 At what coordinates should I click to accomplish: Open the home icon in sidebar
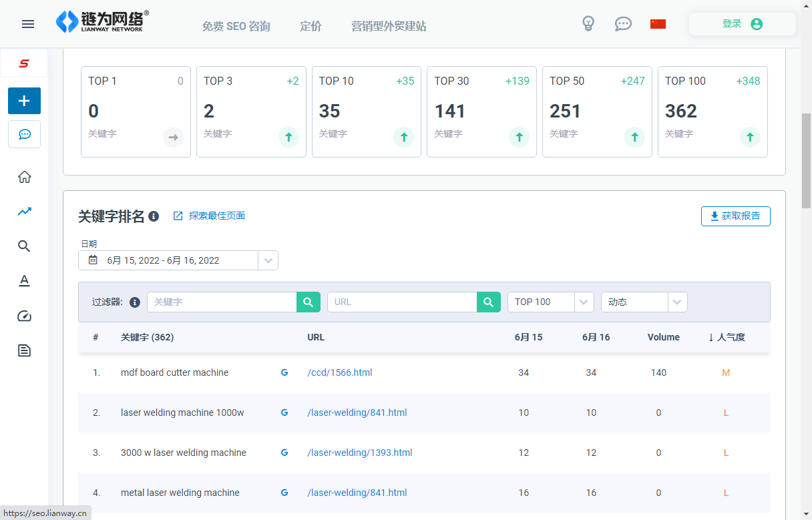[x=25, y=177]
